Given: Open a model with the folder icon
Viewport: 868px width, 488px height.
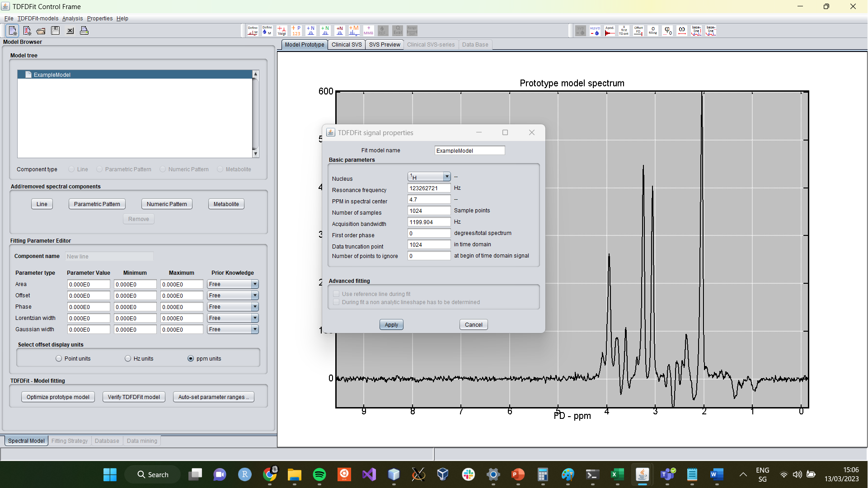Looking at the screenshot, I should [x=41, y=31].
